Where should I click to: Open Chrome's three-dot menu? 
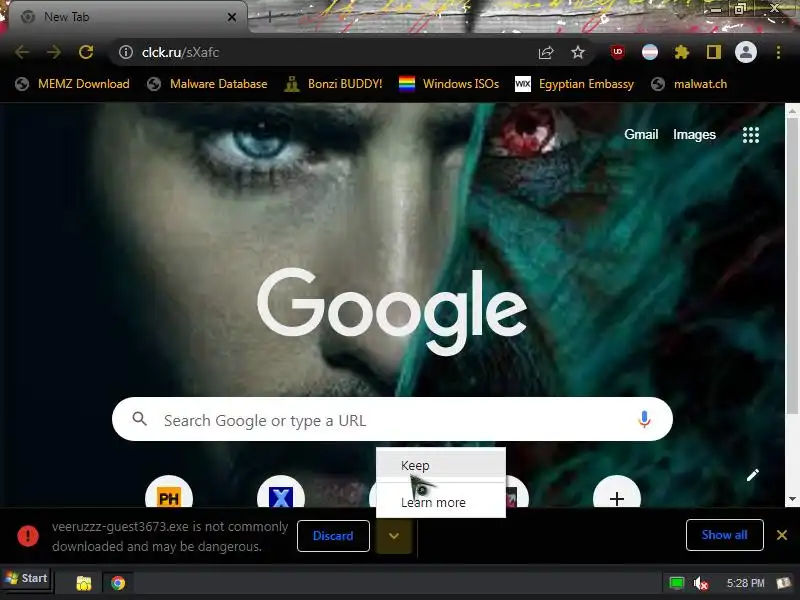tap(778, 52)
